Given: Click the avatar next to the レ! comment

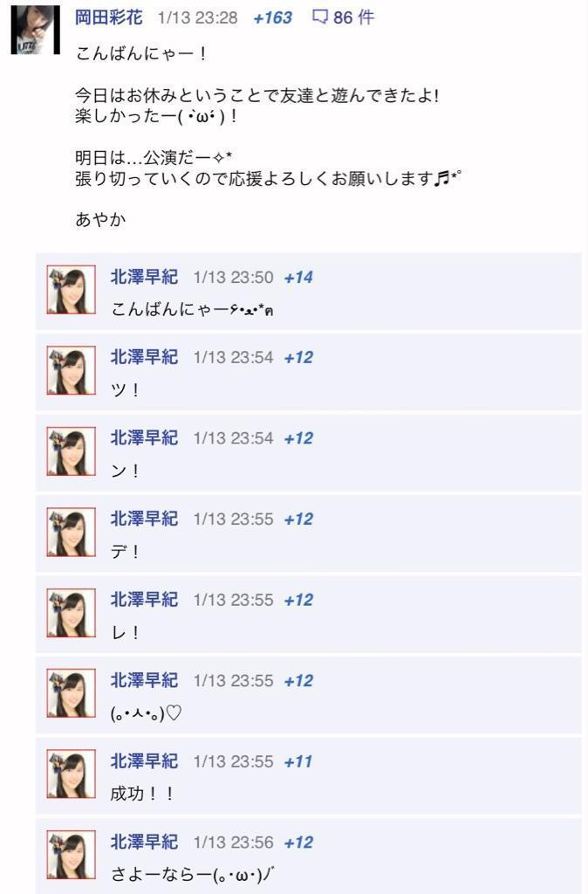Looking at the screenshot, I should click(72, 612).
